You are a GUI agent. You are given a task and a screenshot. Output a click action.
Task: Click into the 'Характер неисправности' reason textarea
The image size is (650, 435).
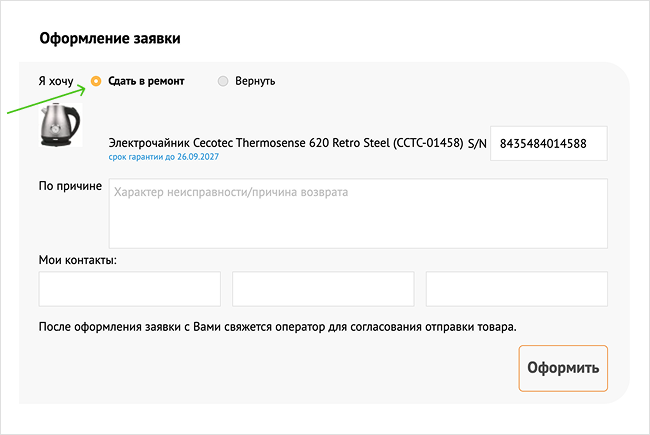pos(358,214)
